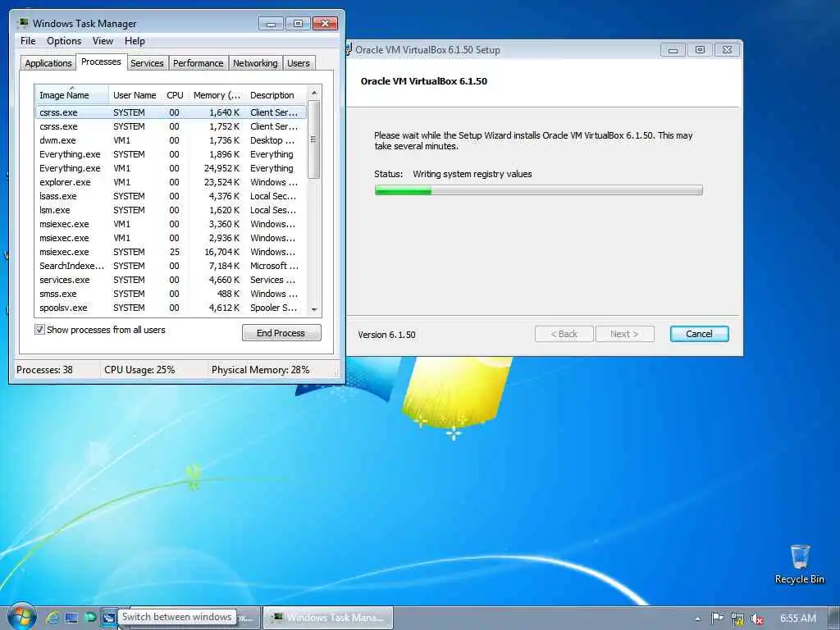Click the Switch between windows icon
The width and height of the screenshot is (840, 630).
tap(109, 618)
